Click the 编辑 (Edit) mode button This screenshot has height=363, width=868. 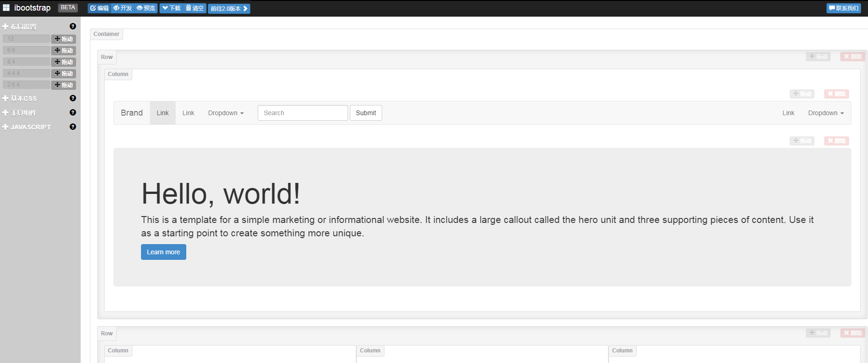point(100,8)
